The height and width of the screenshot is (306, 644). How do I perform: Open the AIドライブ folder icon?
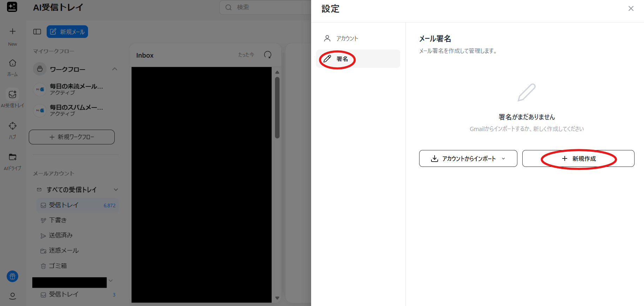[13, 157]
